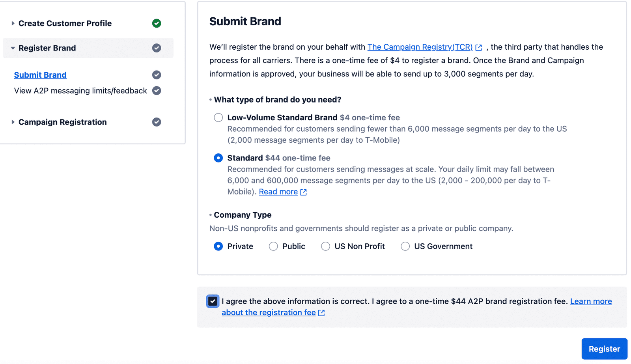This screenshot has width=631, height=364.
Task: Open the Submit Brand step
Action: click(x=40, y=75)
